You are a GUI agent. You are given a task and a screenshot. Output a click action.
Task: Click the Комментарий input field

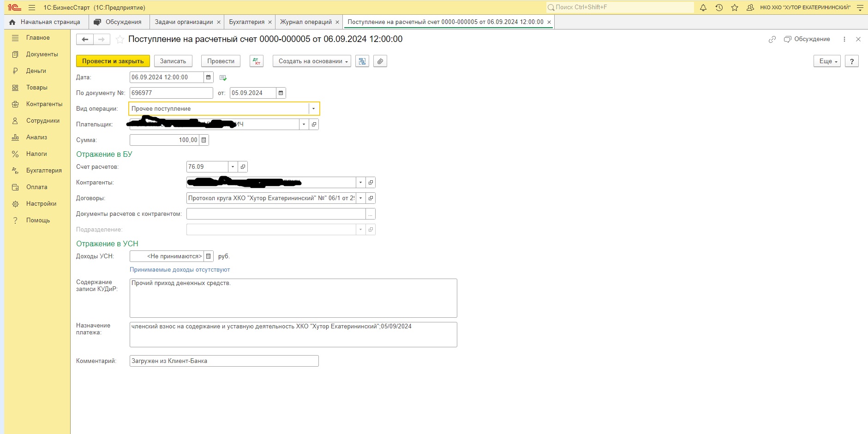[x=224, y=361]
